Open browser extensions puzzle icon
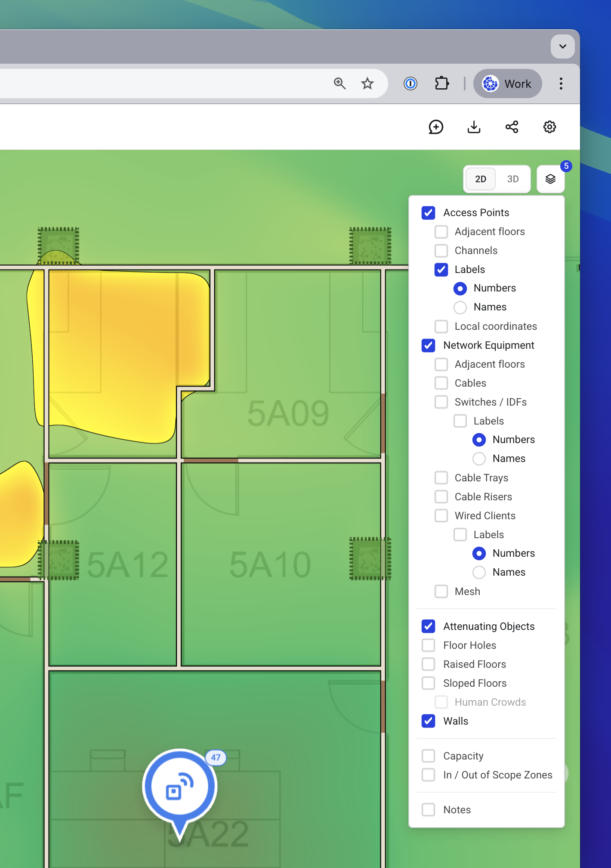 (441, 84)
